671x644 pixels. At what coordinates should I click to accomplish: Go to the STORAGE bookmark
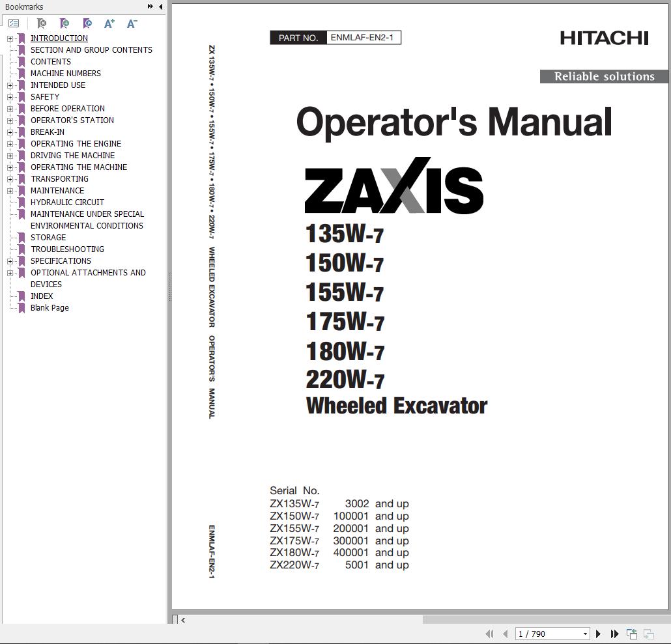(48, 237)
